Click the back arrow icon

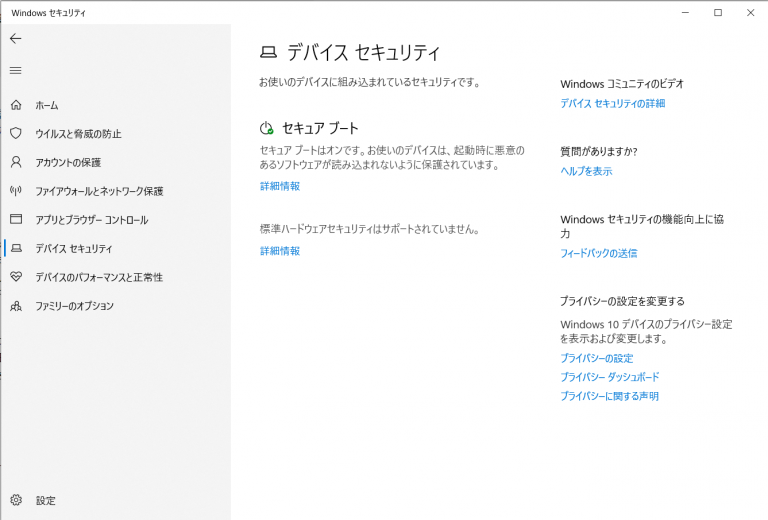tap(15, 38)
